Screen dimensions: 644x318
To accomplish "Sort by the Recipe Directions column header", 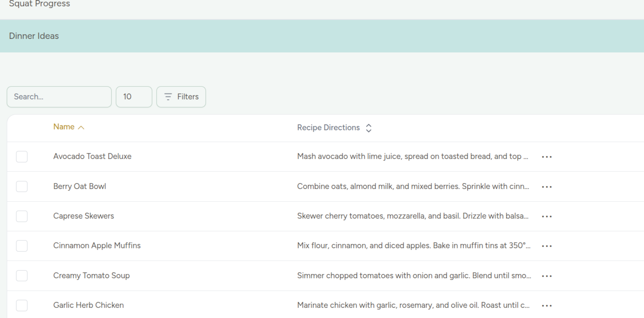I will point(328,127).
